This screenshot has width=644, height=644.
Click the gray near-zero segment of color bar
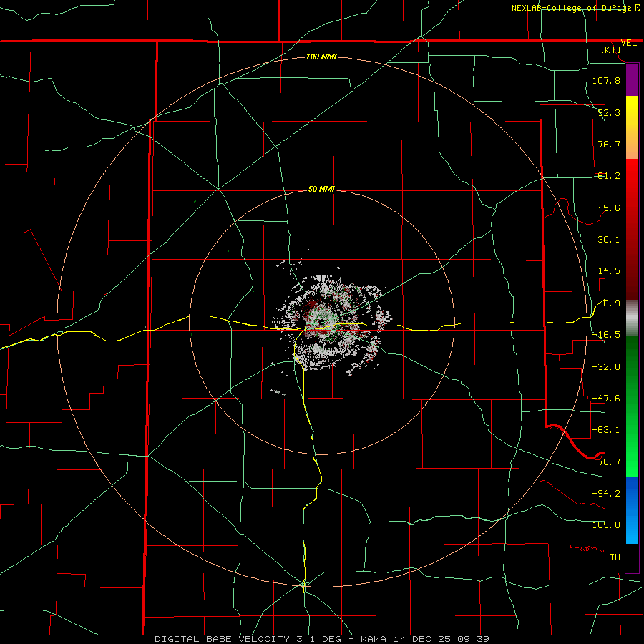click(x=632, y=318)
